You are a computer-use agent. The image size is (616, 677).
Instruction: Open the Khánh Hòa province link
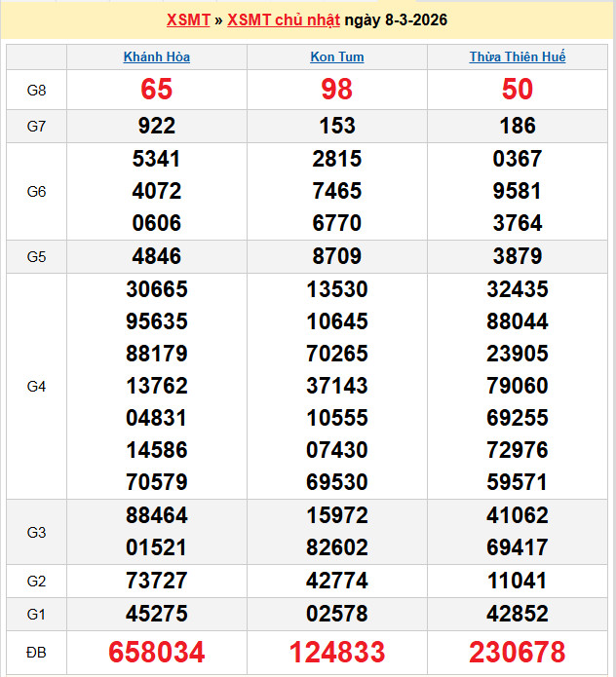156,56
